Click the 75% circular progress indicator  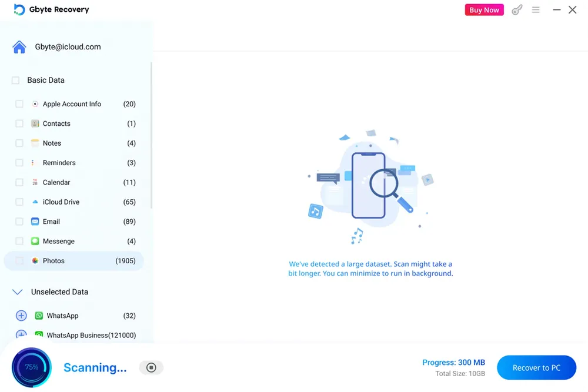click(32, 367)
